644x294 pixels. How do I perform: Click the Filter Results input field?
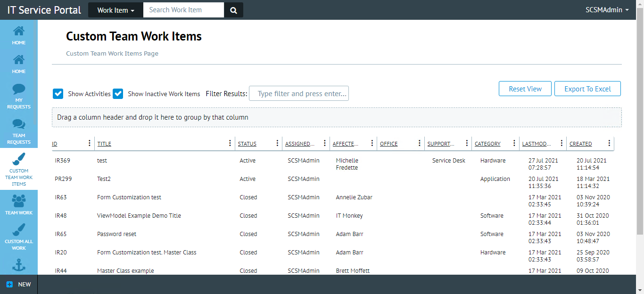(x=299, y=93)
